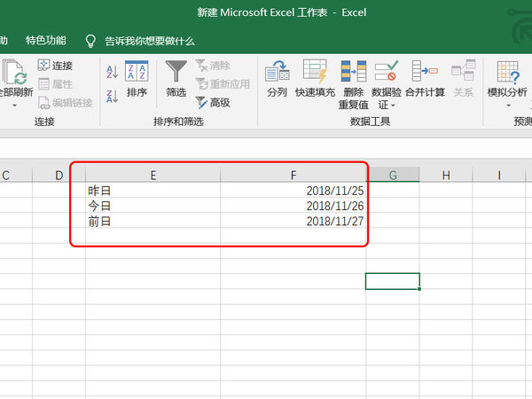The width and height of the screenshot is (532, 399).
Task: Select cell containing 2018/11/26
Action: [293, 206]
